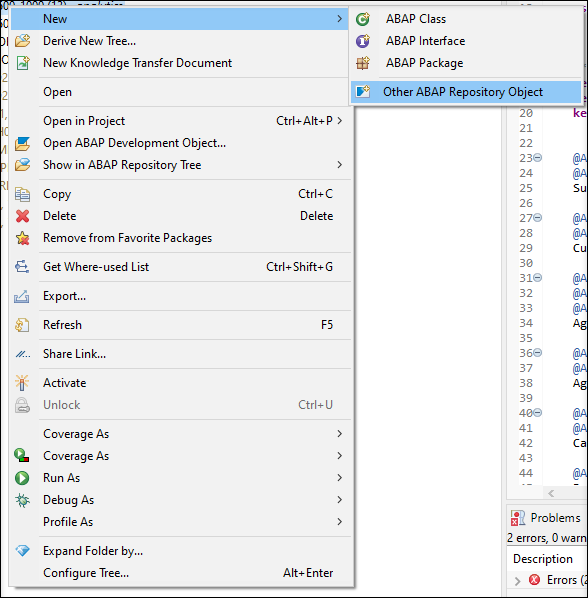The image size is (588, 598).
Task: Click the Remove from Favorite Packages star icon
Action: (x=22, y=238)
